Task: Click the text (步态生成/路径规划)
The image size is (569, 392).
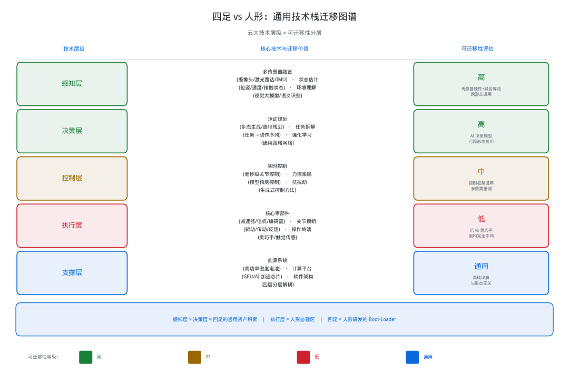Action: (262, 126)
